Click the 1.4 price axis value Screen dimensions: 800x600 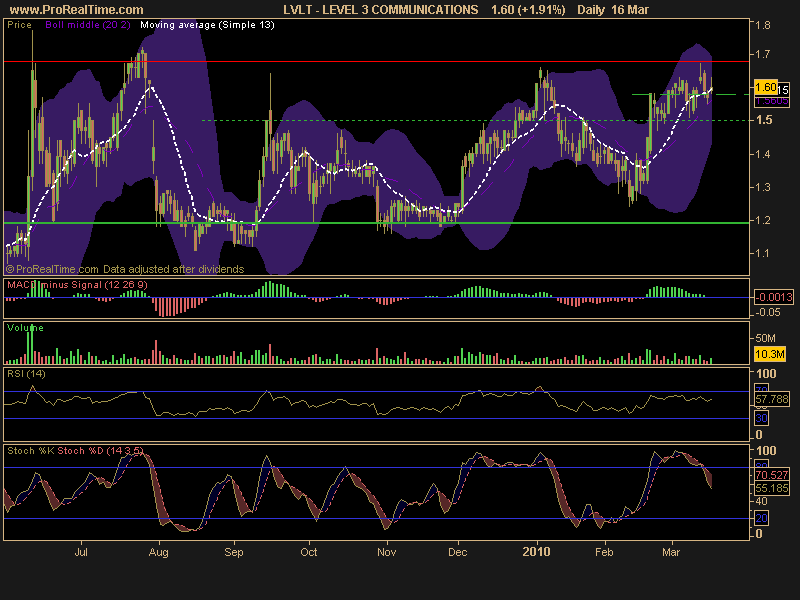(763, 154)
